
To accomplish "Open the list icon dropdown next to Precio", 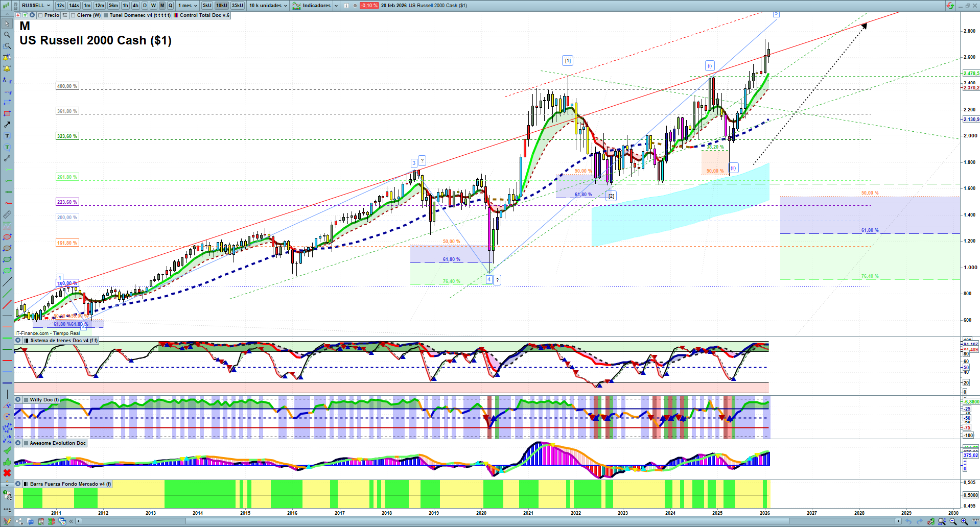I will coord(65,15).
